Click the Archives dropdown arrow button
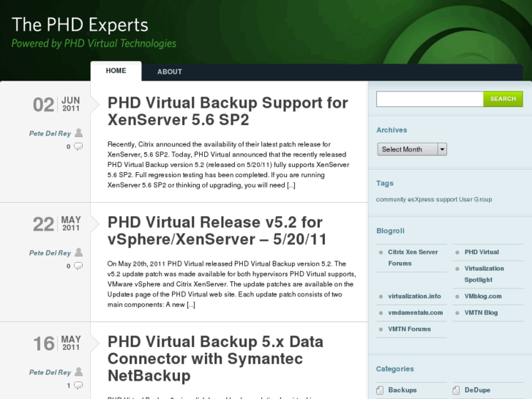The height and width of the screenshot is (399, 532). click(442, 149)
